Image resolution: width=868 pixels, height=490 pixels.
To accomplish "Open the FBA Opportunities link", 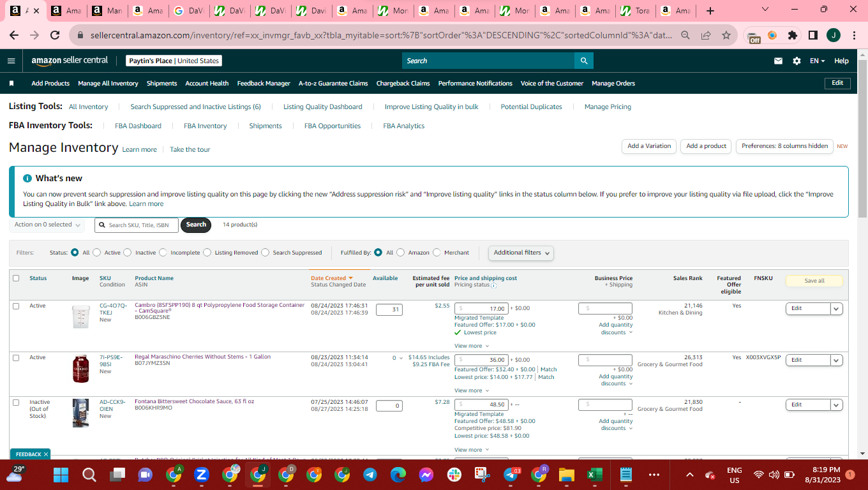I will click(x=333, y=126).
